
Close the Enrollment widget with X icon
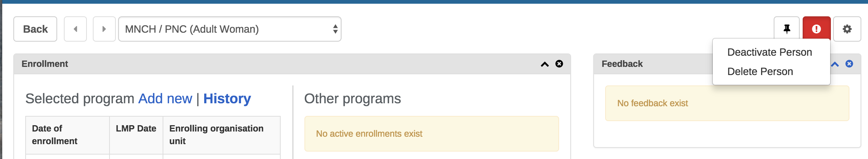pos(559,64)
